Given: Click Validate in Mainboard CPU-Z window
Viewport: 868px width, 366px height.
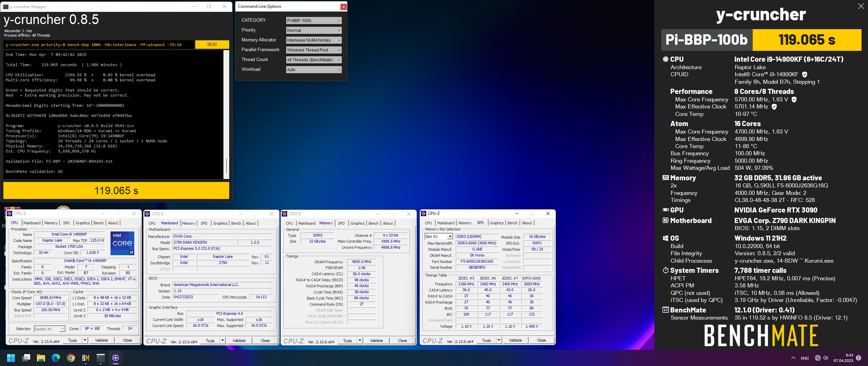Looking at the screenshot, I should click(x=239, y=341).
